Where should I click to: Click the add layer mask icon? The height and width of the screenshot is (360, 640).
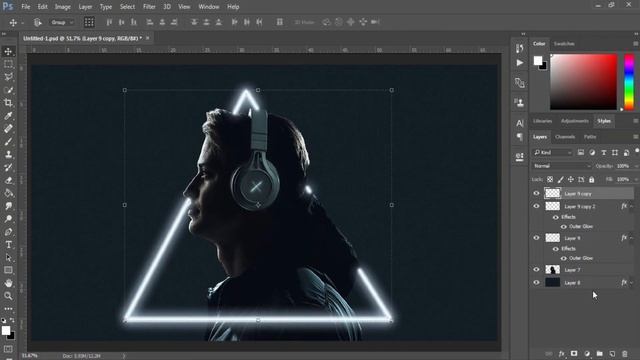[574, 353]
